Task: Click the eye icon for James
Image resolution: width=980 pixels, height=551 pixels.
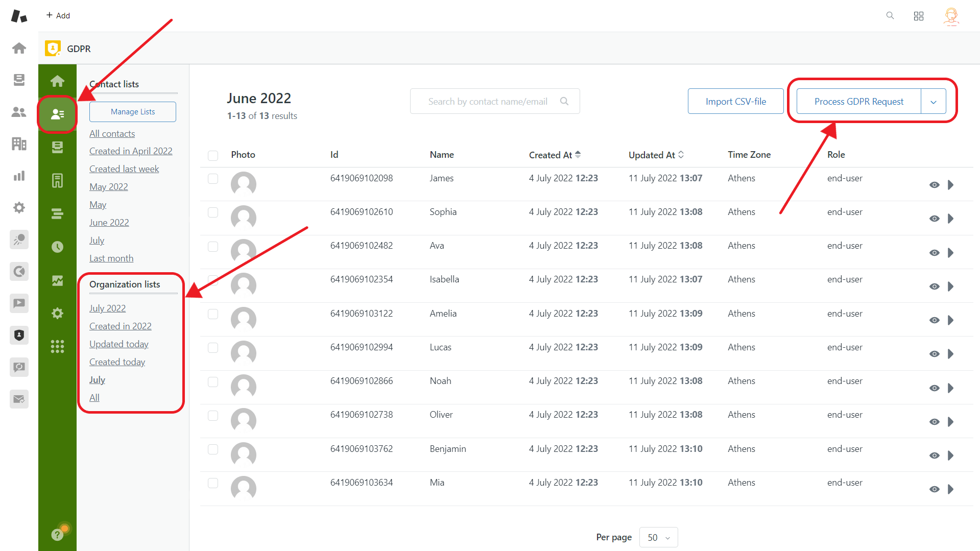Action: [935, 185]
